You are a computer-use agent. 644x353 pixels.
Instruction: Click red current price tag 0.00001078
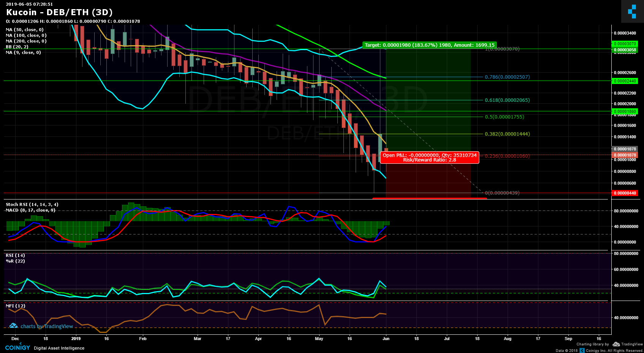[x=625, y=155]
